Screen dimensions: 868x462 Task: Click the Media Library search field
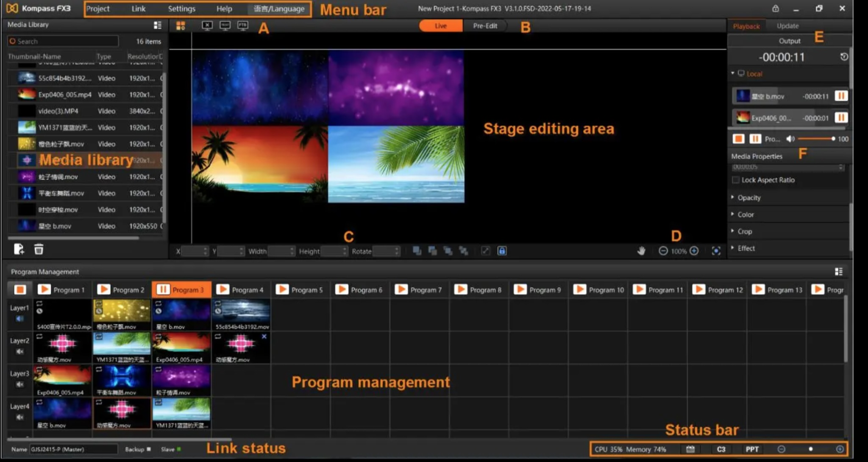point(63,41)
